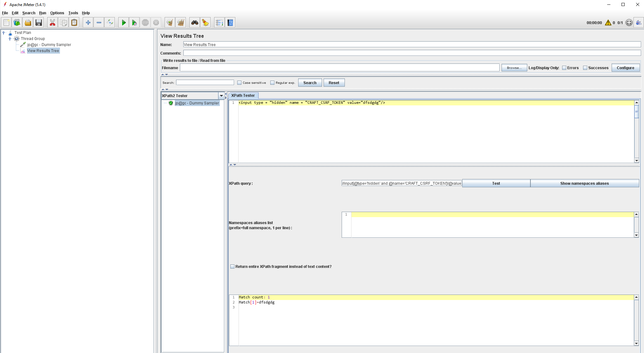Image resolution: width=644 pixels, height=353 pixels.
Task: Click the XPath query input field
Action: coord(401,183)
